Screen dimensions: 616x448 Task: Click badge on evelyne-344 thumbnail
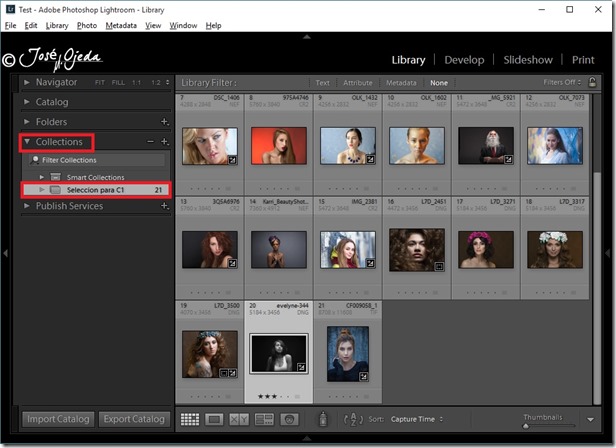[x=301, y=367]
